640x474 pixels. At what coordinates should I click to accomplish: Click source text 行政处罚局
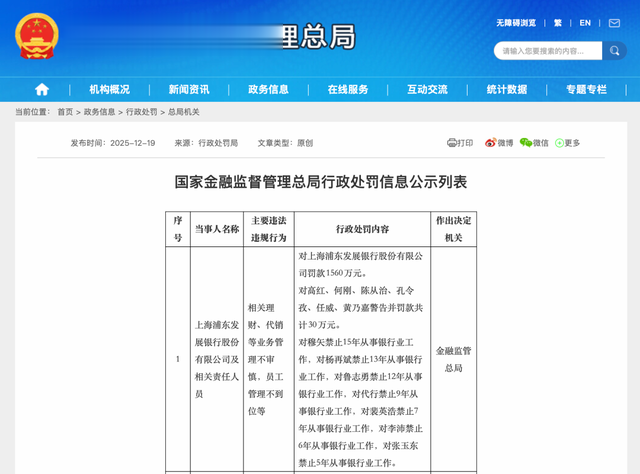pos(218,143)
